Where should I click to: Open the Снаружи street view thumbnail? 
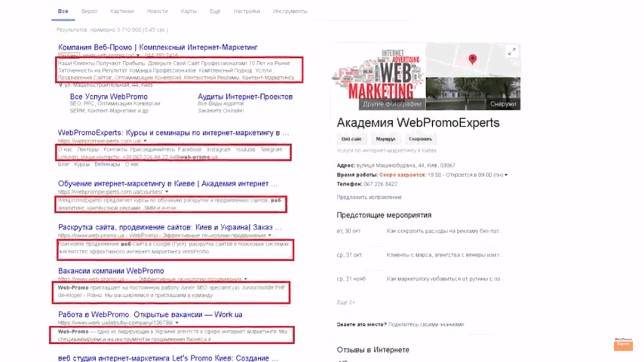pyautogui.click(x=473, y=94)
